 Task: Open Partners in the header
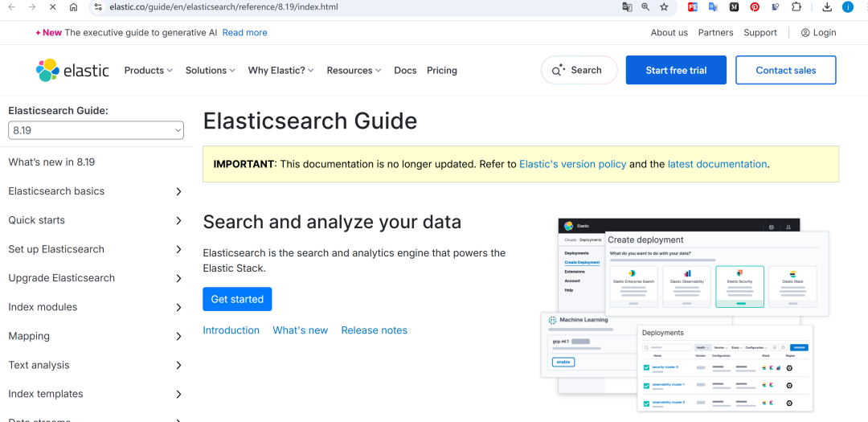click(716, 33)
